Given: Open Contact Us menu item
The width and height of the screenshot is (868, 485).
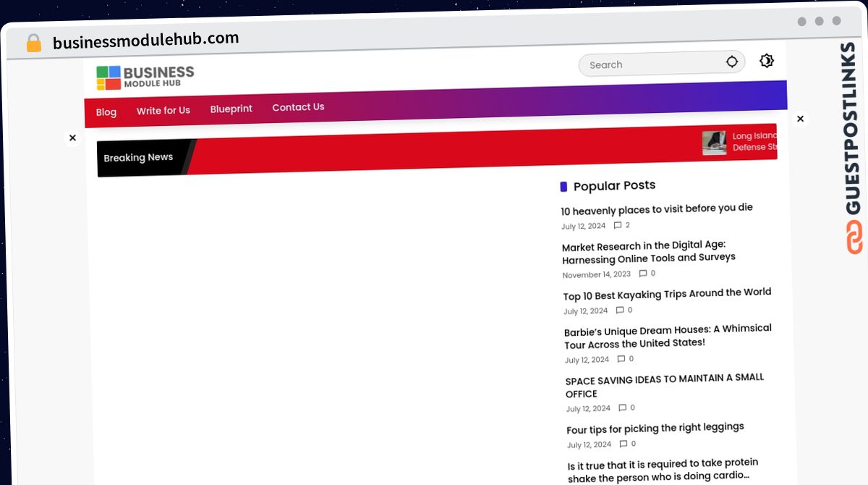Looking at the screenshot, I should click(x=298, y=107).
